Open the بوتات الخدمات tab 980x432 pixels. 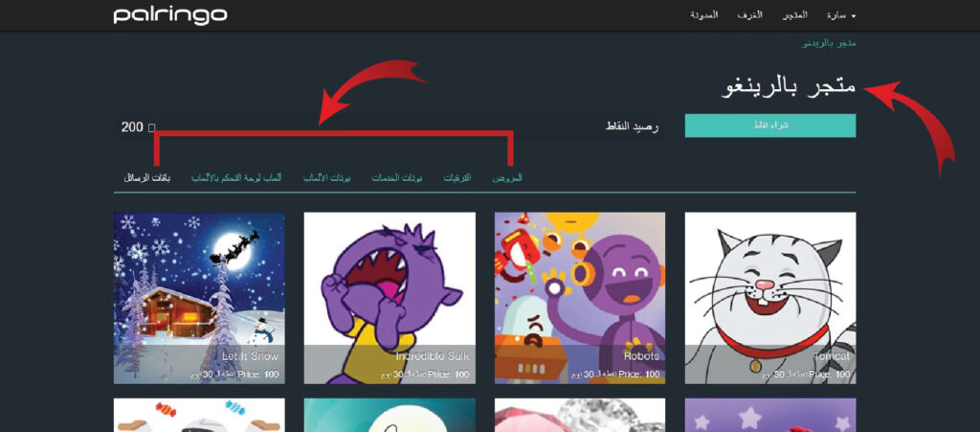pos(394,178)
